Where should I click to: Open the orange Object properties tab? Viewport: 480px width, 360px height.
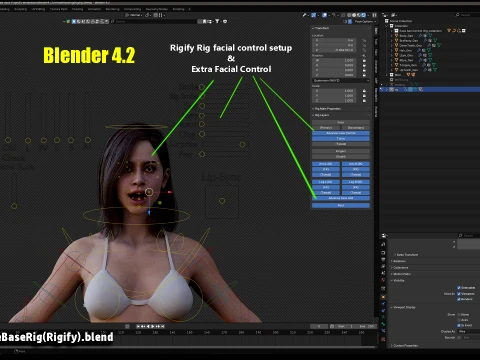[x=383, y=297]
